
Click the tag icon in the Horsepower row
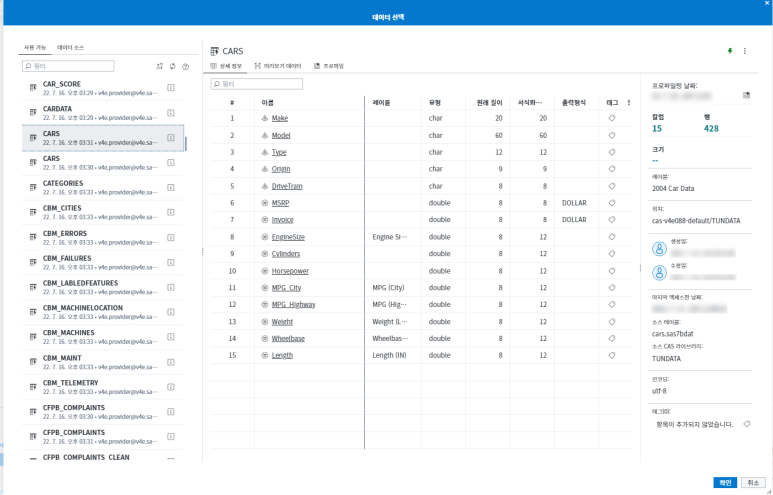(x=612, y=271)
